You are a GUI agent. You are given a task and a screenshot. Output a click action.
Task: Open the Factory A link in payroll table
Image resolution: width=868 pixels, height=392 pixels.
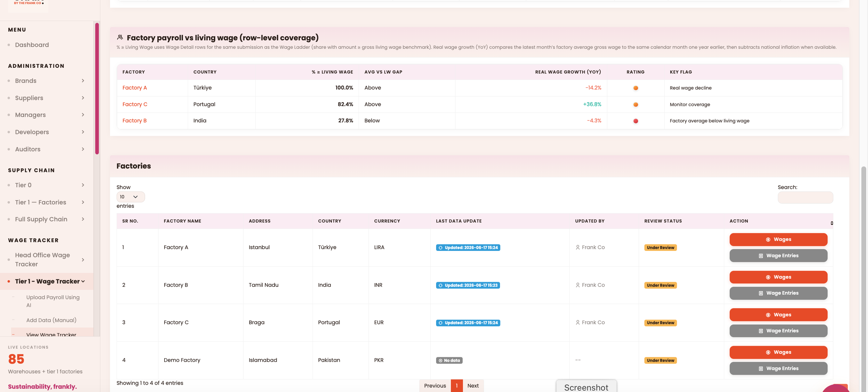point(135,88)
